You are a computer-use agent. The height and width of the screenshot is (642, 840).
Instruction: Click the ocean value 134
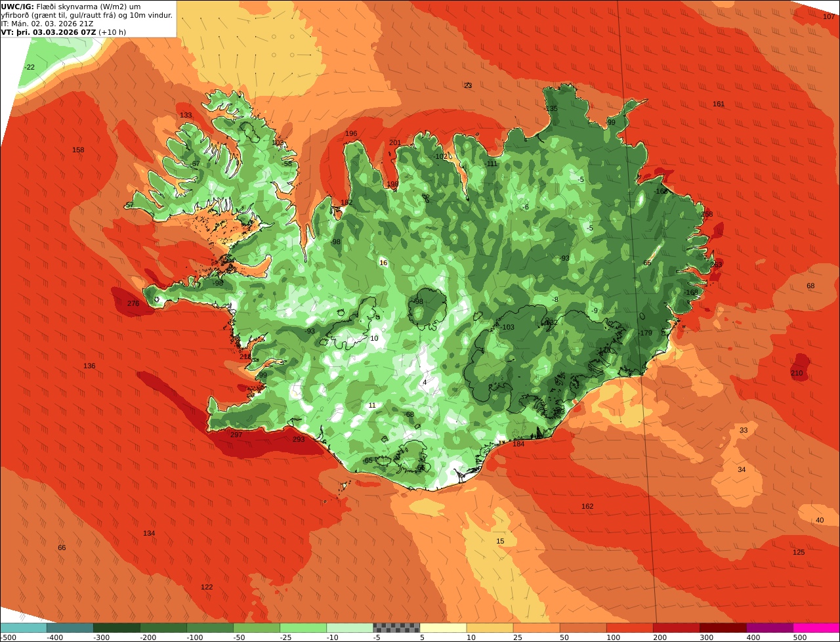tap(149, 533)
